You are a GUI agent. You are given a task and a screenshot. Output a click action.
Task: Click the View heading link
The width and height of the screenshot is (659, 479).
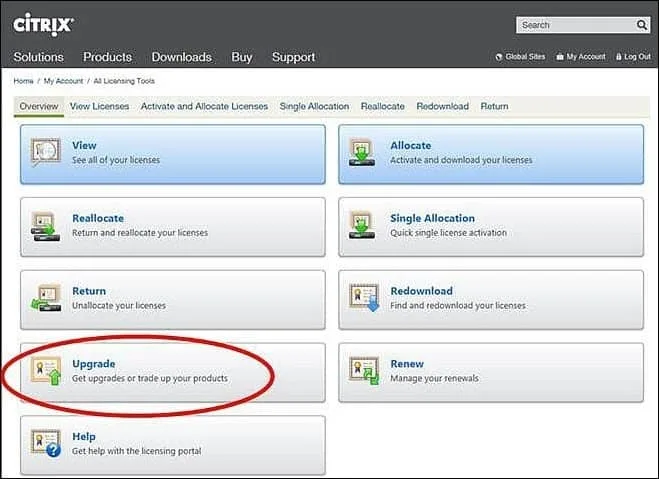(x=84, y=145)
